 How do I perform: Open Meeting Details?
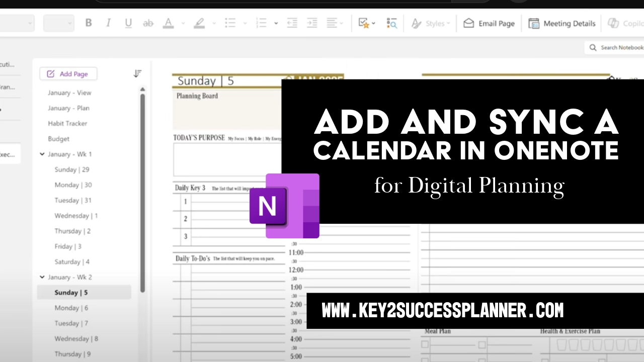pyautogui.click(x=562, y=23)
